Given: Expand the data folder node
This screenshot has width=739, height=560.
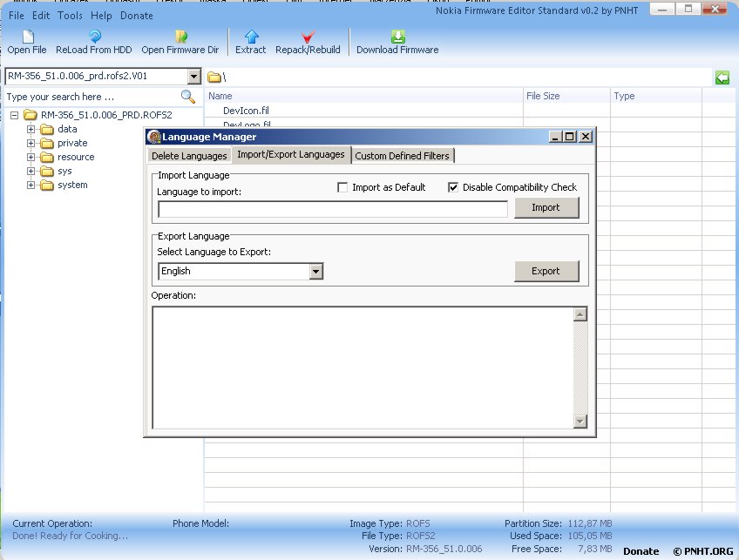Looking at the screenshot, I should point(31,129).
